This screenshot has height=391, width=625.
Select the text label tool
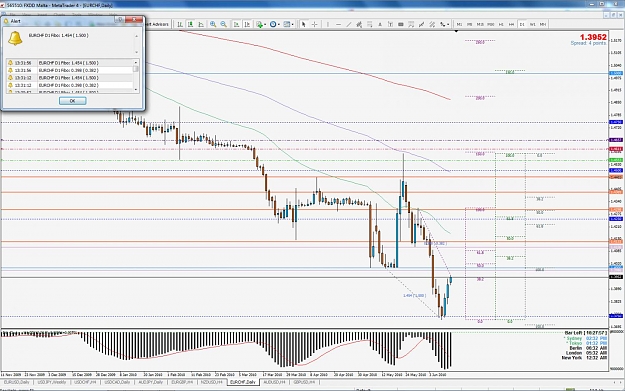pos(390,24)
